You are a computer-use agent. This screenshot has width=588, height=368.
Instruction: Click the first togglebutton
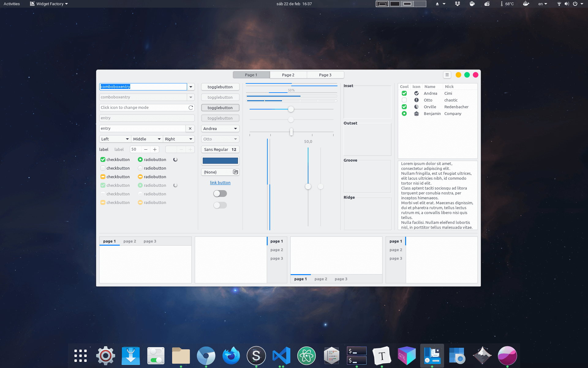(x=220, y=87)
